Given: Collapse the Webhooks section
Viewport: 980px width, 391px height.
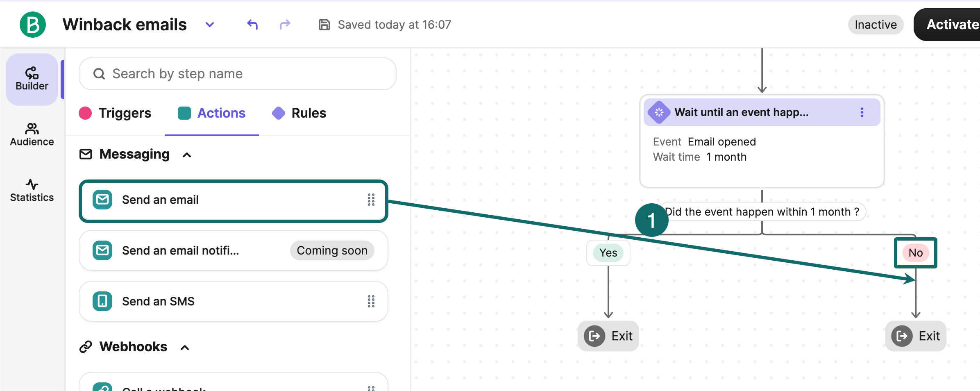Looking at the screenshot, I should tap(185, 348).
